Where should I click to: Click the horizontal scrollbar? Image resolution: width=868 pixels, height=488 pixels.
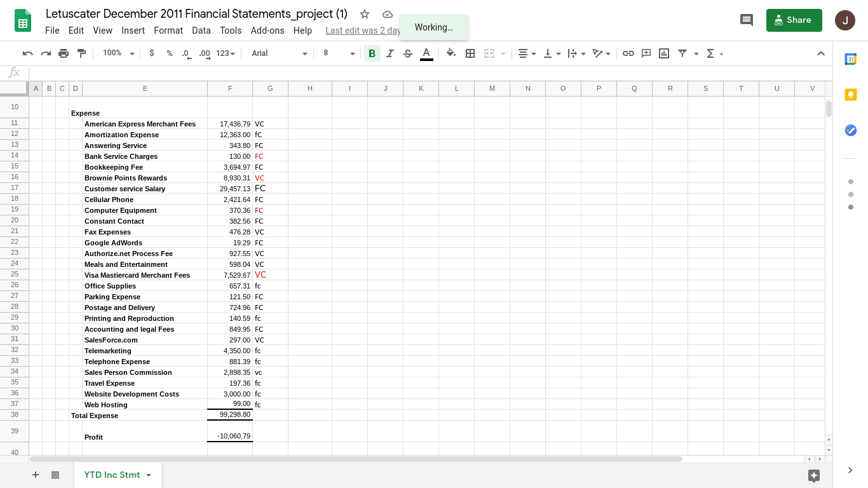356,459
